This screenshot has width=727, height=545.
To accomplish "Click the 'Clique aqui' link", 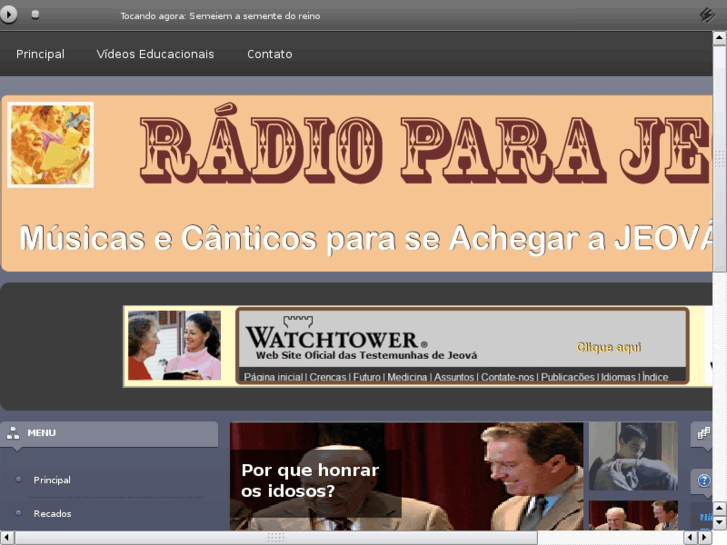I will pos(608,347).
